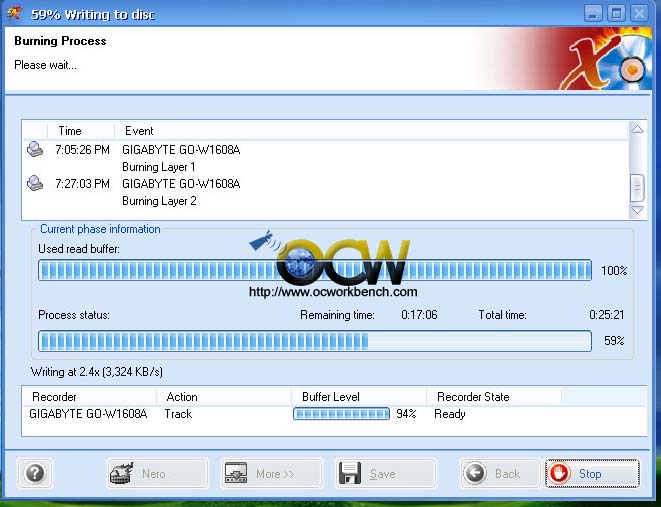Click the 'Ready' recorder state cell
The width and height of the screenshot is (661, 507).
450,414
